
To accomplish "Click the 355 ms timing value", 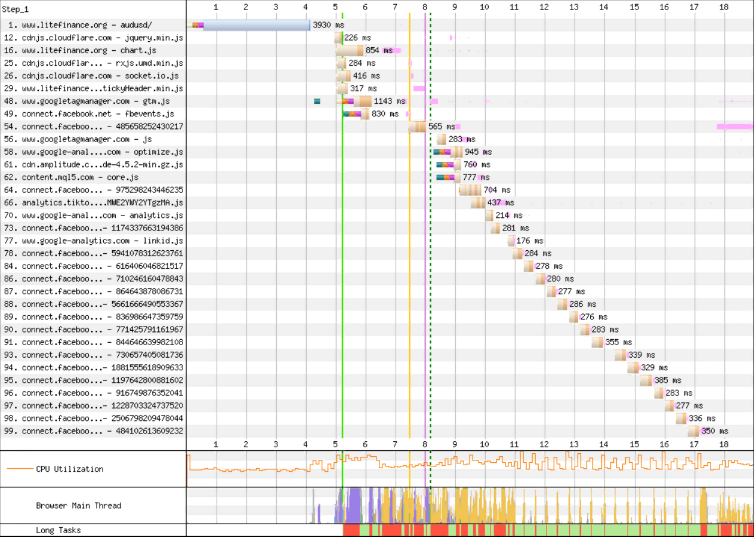I will click(x=618, y=342).
